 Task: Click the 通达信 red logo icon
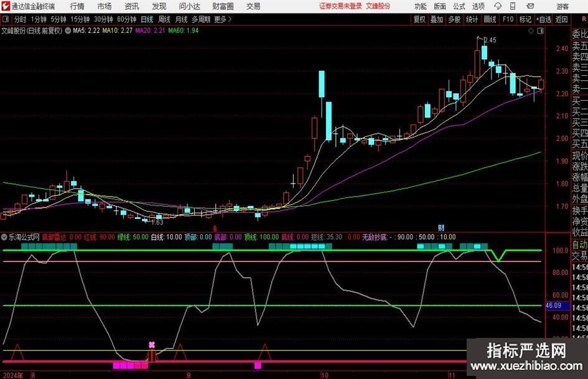pos(6,6)
